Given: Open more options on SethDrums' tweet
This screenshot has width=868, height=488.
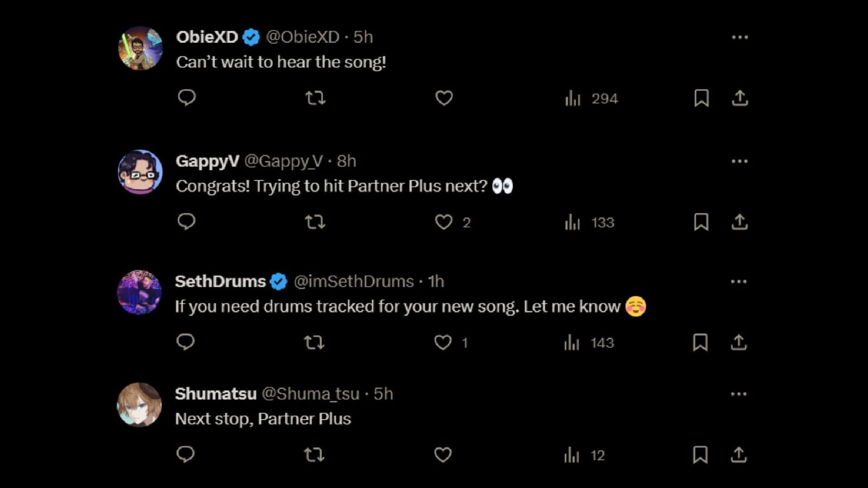Looking at the screenshot, I should (738, 281).
